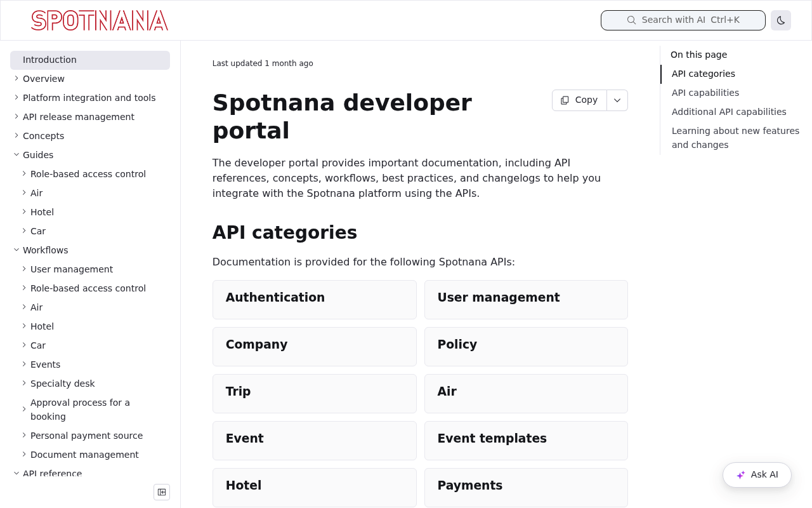Expand Guides Role-based access control chevron
812x508 pixels.
click(x=24, y=174)
